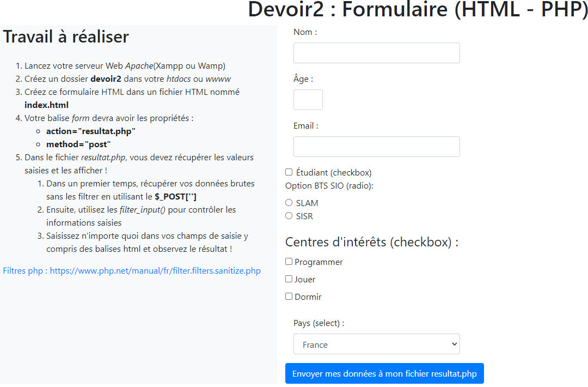
Task: Click inside the Nom text field
Action: point(376,52)
